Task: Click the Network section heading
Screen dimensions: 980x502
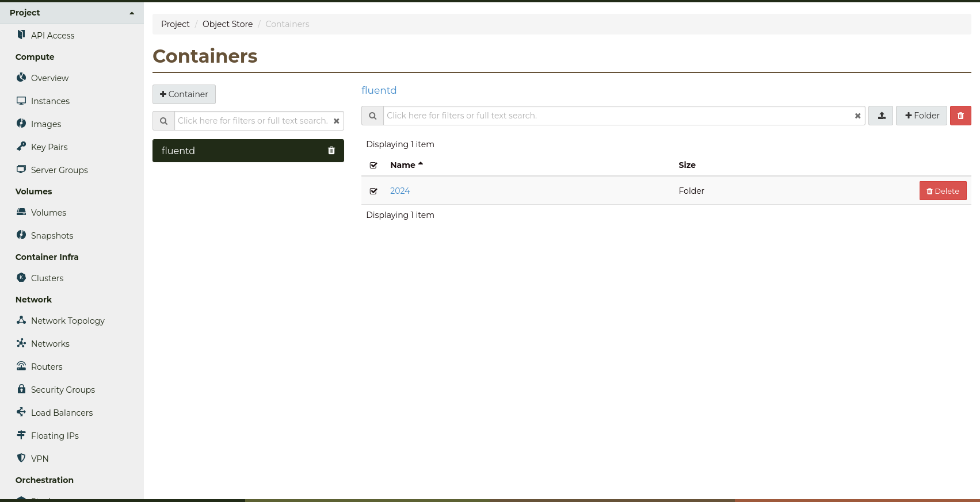Action: tap(33, 300)
